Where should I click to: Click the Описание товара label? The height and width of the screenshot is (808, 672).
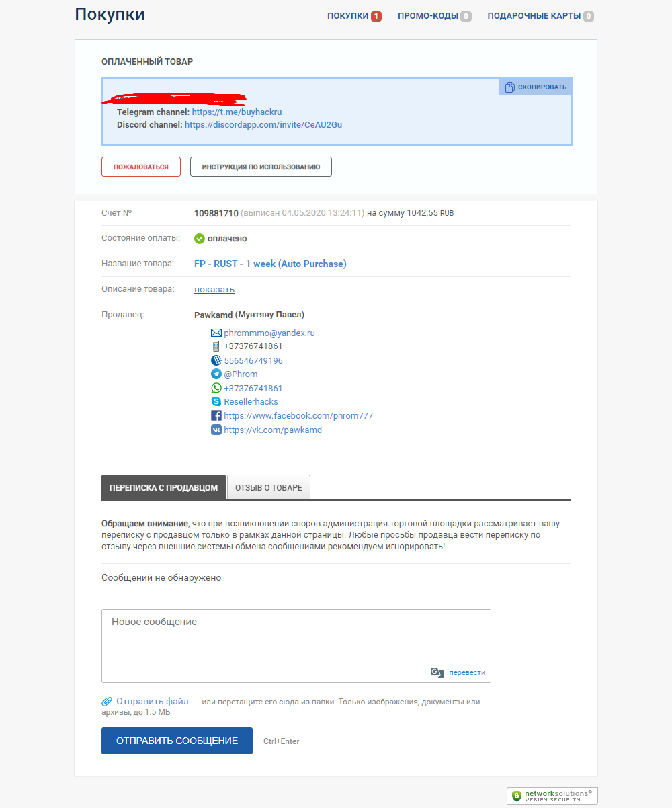pos(138,289)
